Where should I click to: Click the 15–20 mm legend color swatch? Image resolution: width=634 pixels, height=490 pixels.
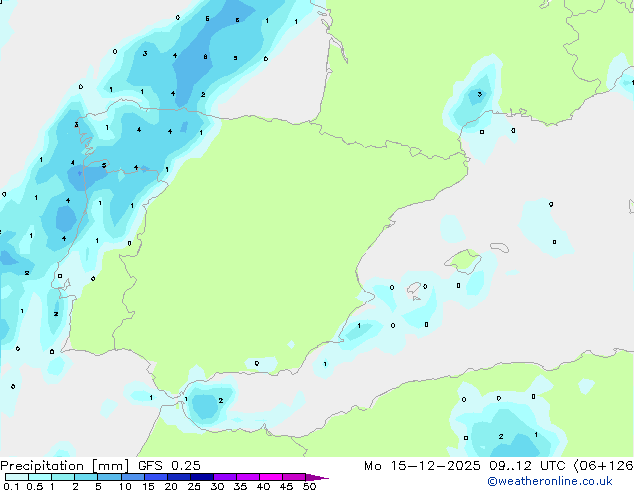click(x=155, y=477)
